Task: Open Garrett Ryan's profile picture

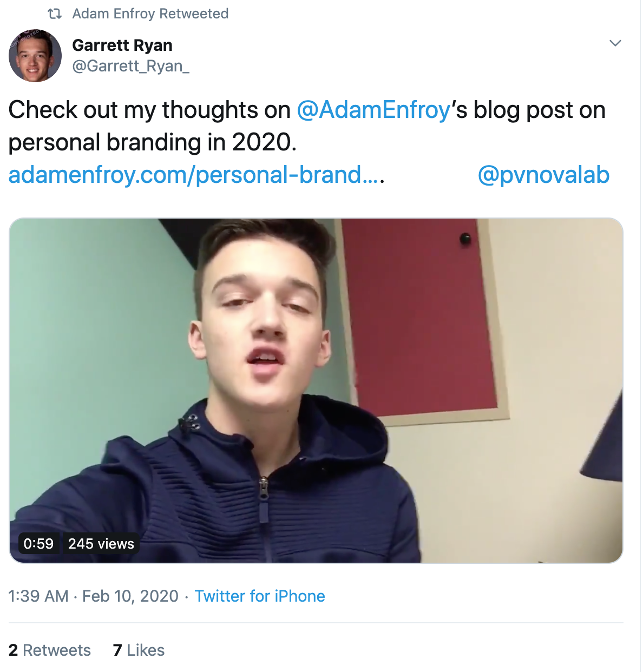Action: 35,56
